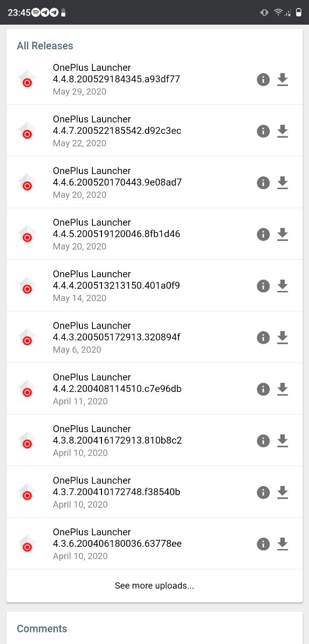Tap the May 6, 2020 release date

pos(77,350)
